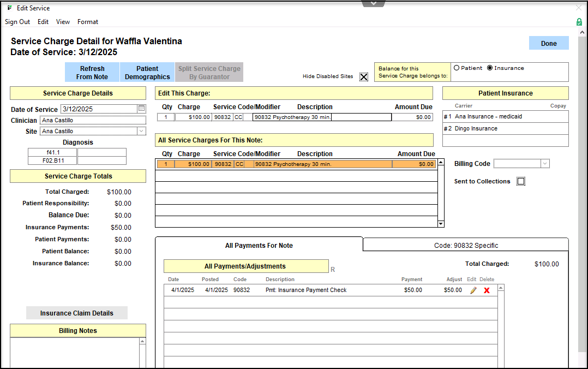
Task: Delete payment using the red X icon
Action: click(x=487, y=290)
